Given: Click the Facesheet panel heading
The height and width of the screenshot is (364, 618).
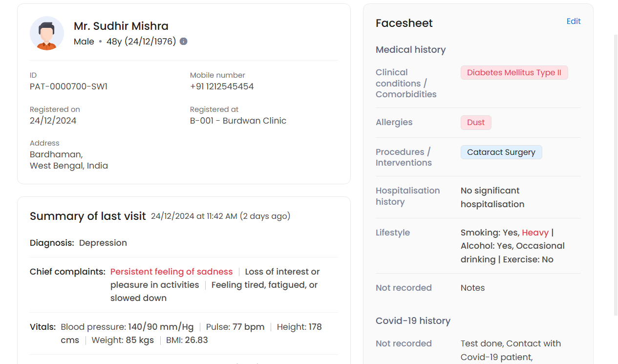Looking at the screenshot, I should coord(404,23).
